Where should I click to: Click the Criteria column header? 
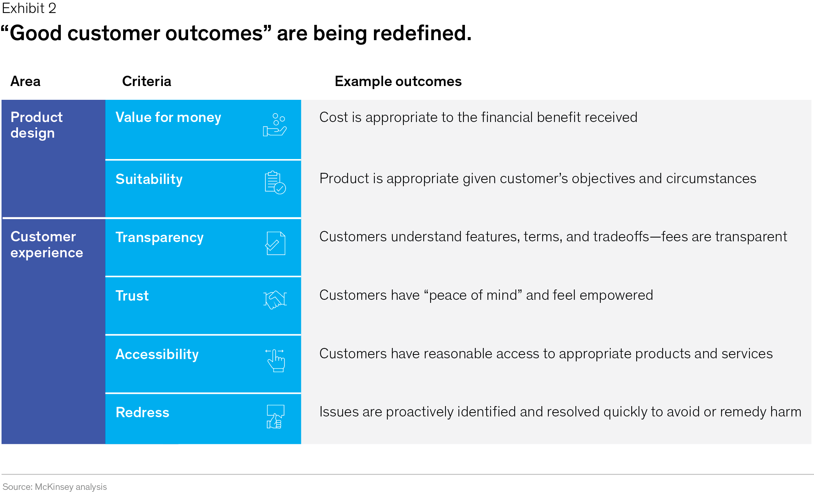tap(146, 81)
